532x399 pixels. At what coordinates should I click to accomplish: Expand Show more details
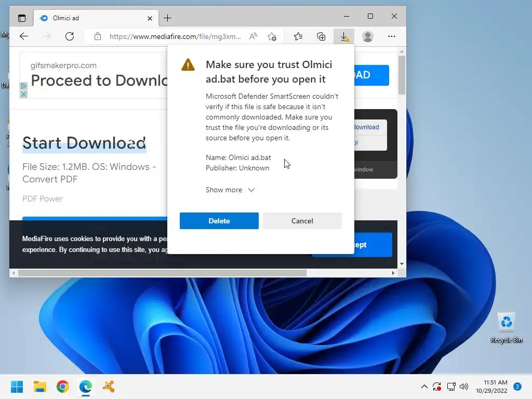(230, 190)
